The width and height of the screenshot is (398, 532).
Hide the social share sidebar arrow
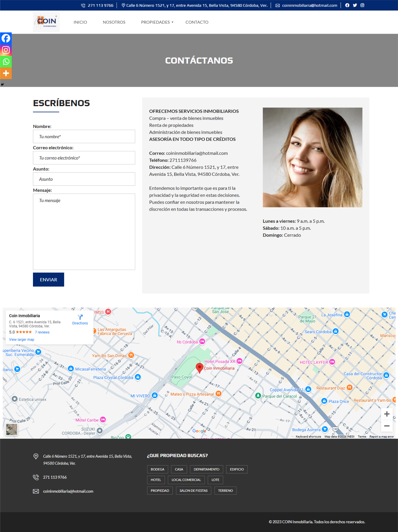tap(2, 84)
